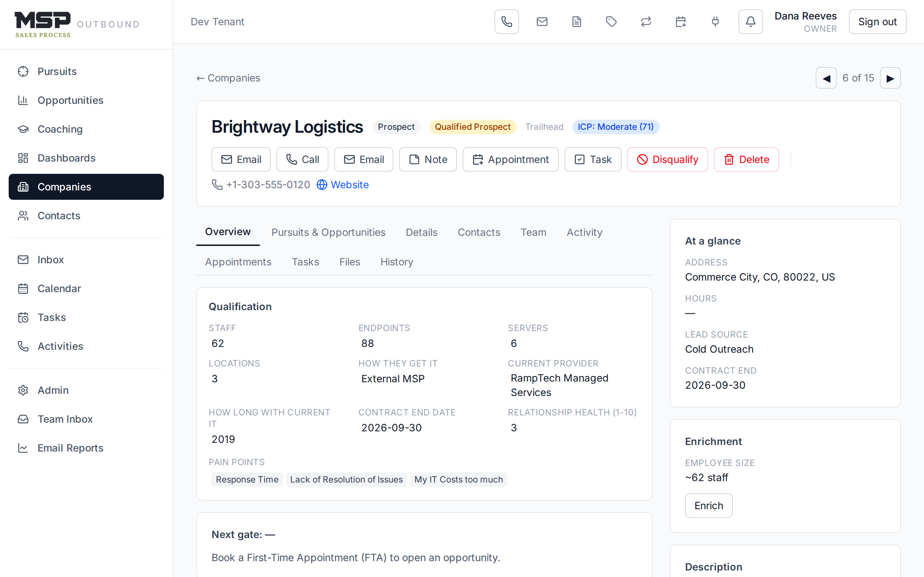
Task: Select the History tab
Action: click(x=397, y=262)
